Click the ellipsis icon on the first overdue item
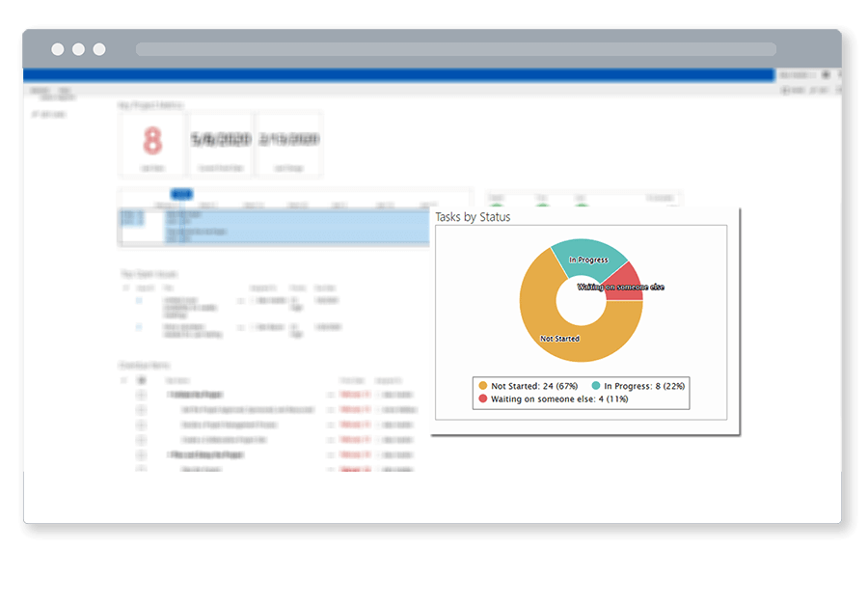The image size is (868, 604). pyautogui.click(x=331, y=395)
